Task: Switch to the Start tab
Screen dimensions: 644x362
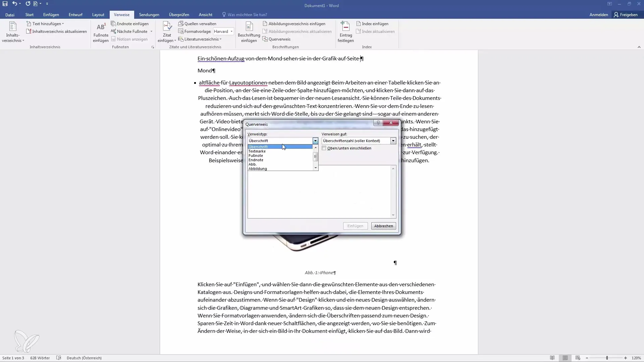Action: (30, 15)
